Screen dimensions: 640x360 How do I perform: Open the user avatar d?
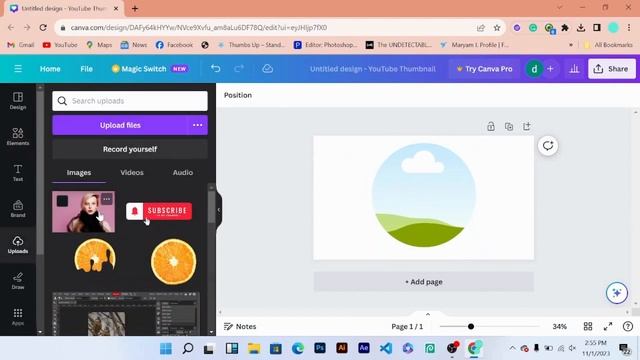(534, 69)
